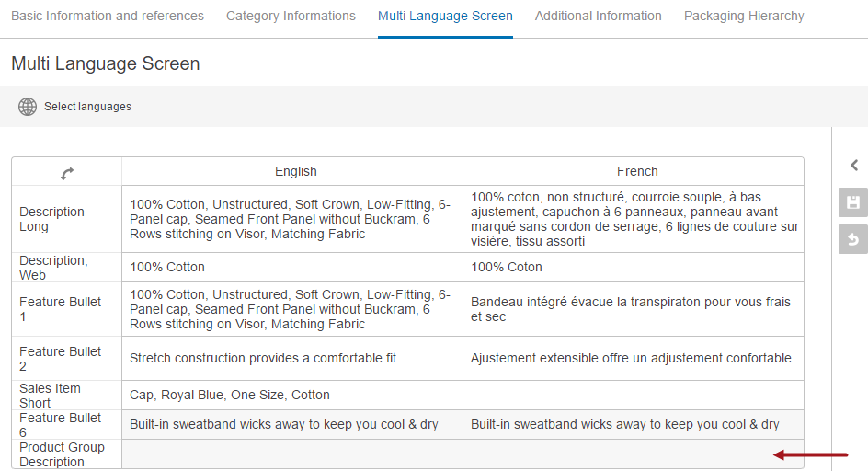Viewport: 868px width, 471px height.
Task: Select the Multi Language Screen tab
Action: (445, 16)
